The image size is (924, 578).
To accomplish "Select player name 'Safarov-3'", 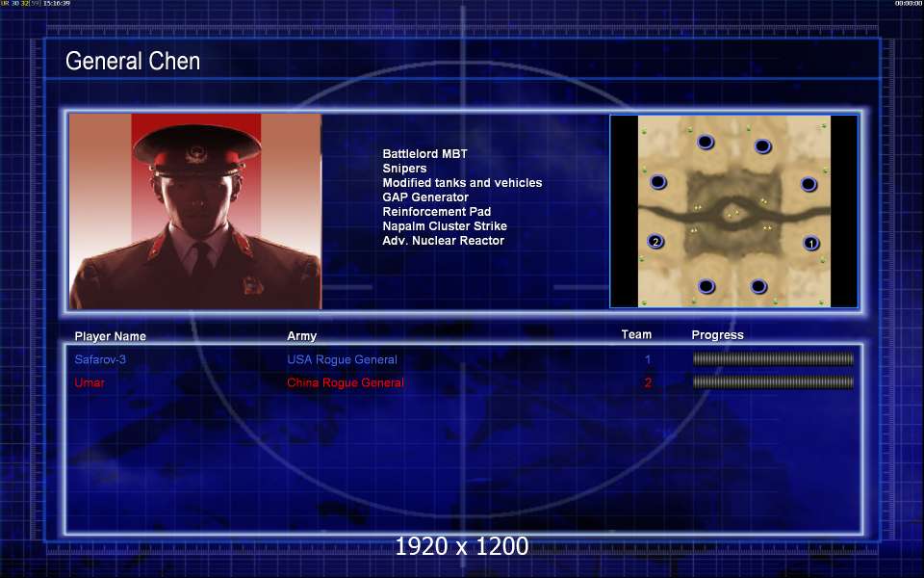I will (100, 359).
